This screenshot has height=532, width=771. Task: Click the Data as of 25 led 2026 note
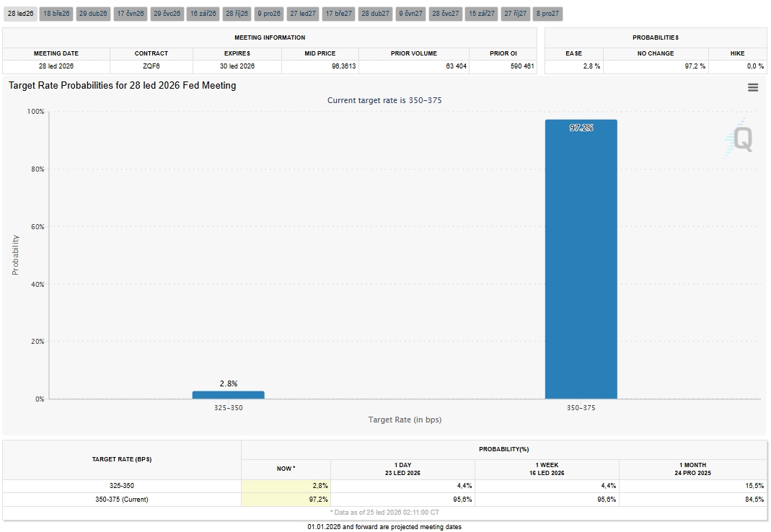click(384, 513)
